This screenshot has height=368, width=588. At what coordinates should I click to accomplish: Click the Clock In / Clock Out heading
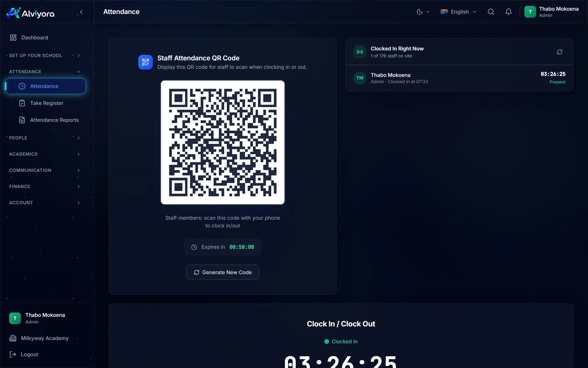point(341,324)
